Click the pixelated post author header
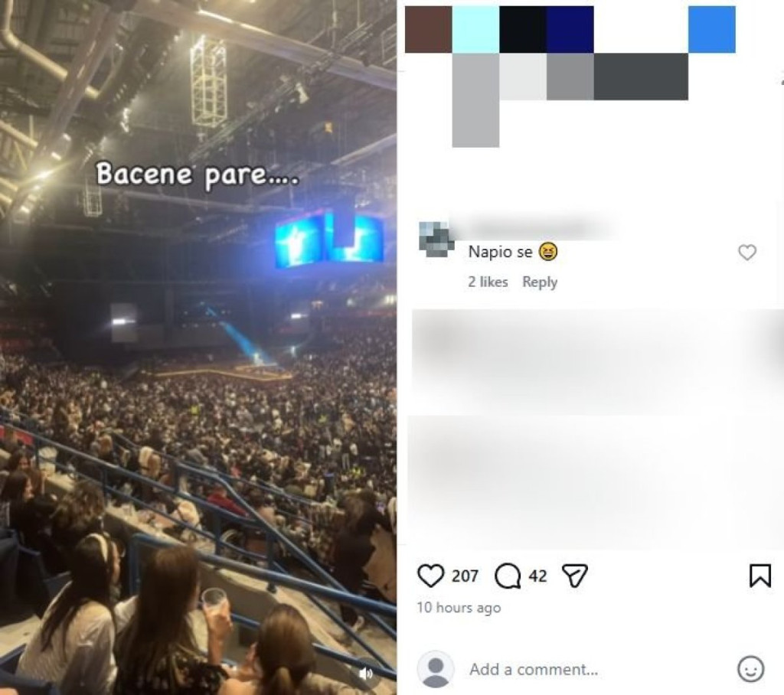The image size is (784, 695). coord(570,77)
